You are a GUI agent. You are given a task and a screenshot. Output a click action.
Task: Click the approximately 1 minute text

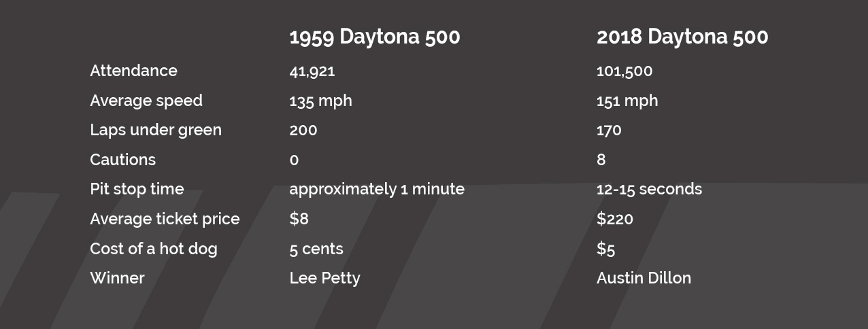point(377,189)
